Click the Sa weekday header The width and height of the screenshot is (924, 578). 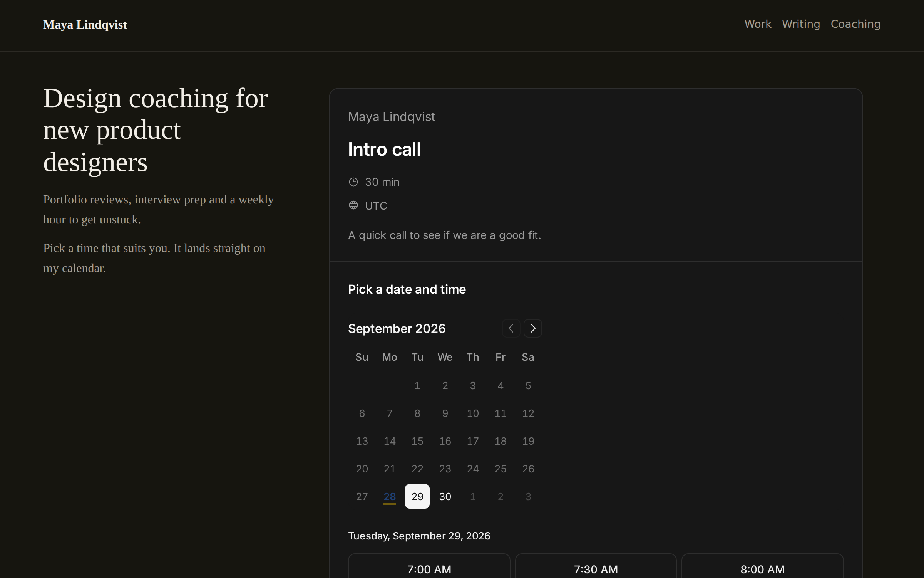click(528, 357)
